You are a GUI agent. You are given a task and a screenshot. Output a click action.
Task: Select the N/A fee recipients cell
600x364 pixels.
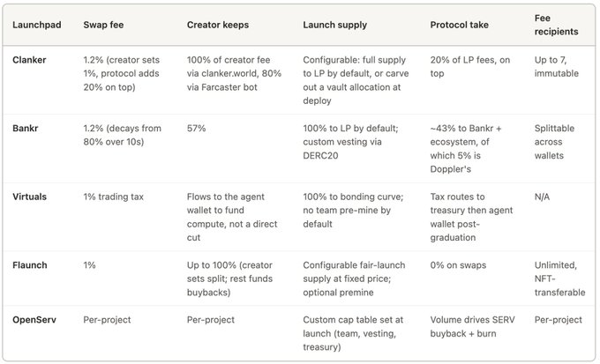tap(542, 197)
